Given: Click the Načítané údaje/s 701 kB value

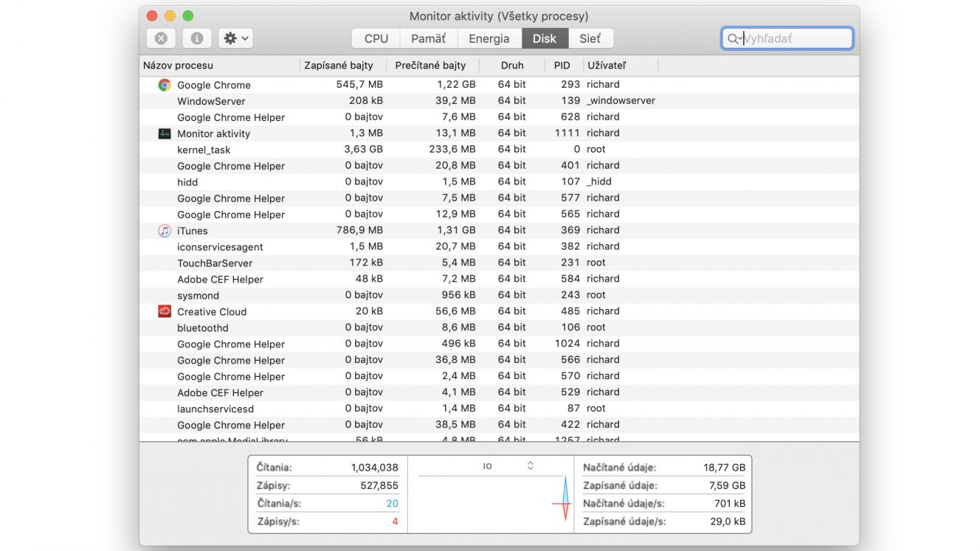Looking at the screenshot, I should coord(730,504).
